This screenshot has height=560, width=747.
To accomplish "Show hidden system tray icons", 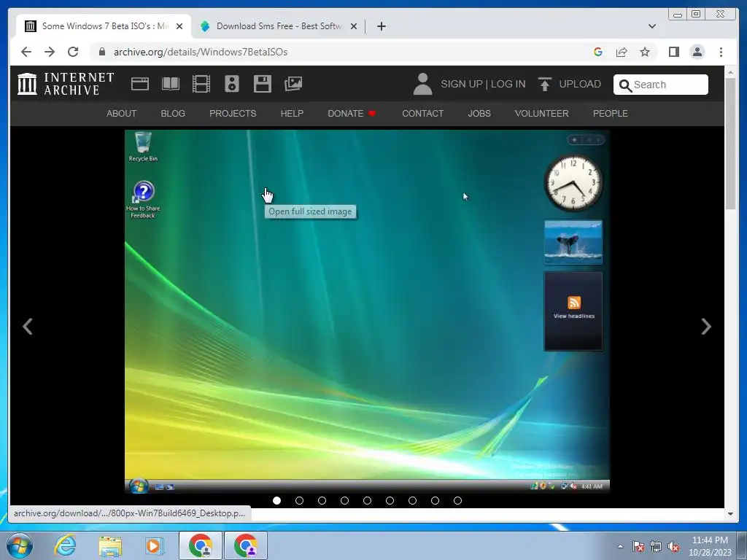I will pos(620,546).
